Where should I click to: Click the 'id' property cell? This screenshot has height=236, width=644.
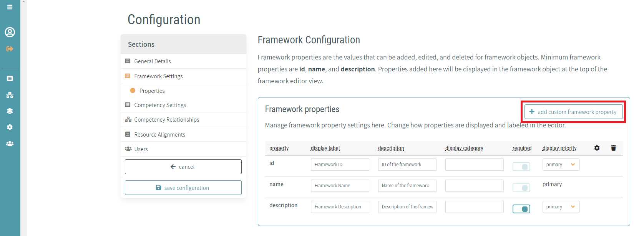[x=272, y=163]
